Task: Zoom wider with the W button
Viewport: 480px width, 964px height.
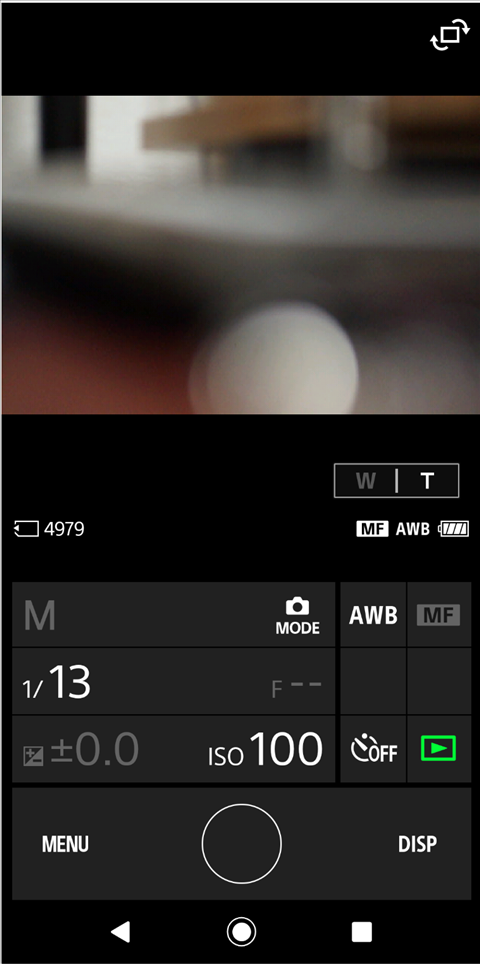Action: click(366, 480)
